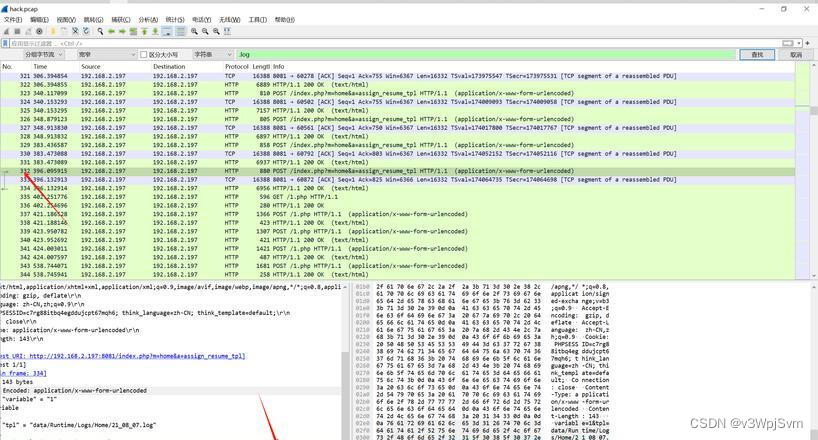Close this capture file via the toolbar
This screenshot has width=818, height=440.
tap(75, 31)
